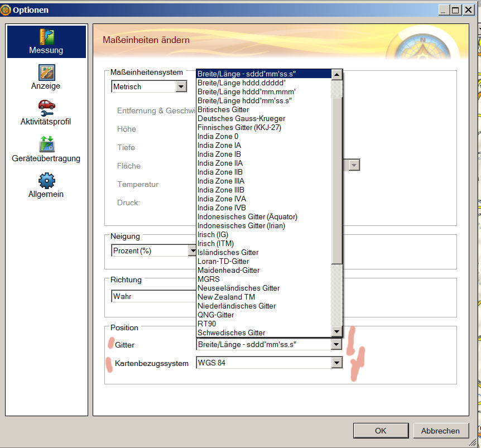Click the list scrollbar's down arrow
Screen dimensions: 481x448
(x=337, y=331)
